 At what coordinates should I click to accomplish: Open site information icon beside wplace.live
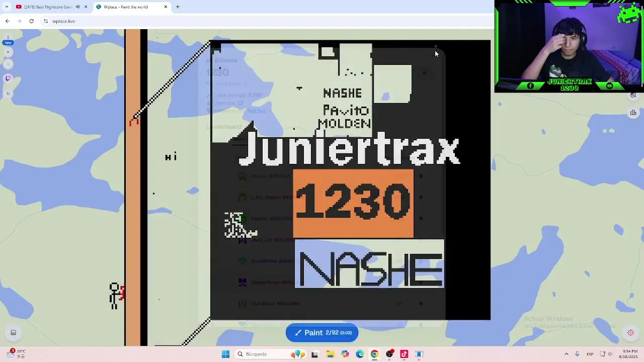[46, 21]
